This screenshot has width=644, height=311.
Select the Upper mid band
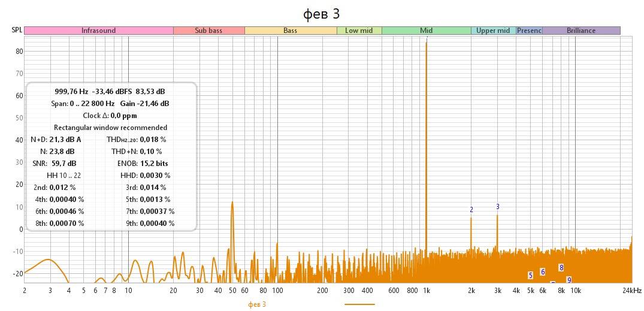[x=493, y=31]
